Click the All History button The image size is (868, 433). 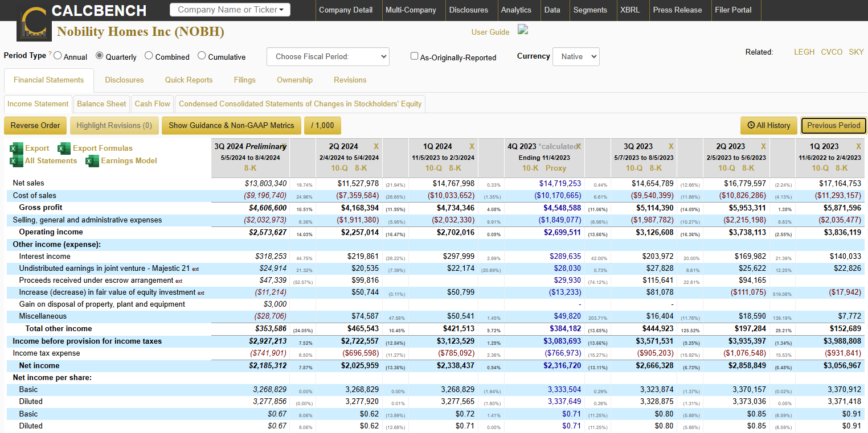768,126
